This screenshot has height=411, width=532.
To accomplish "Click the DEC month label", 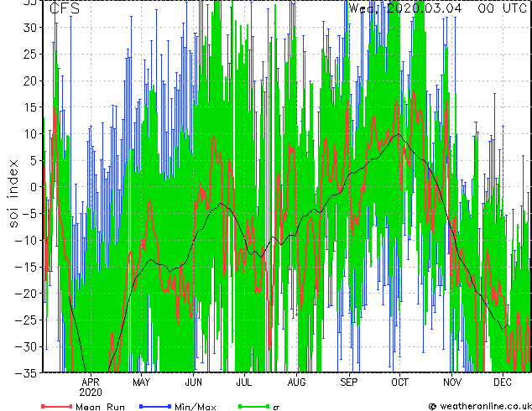I will 503,382.
